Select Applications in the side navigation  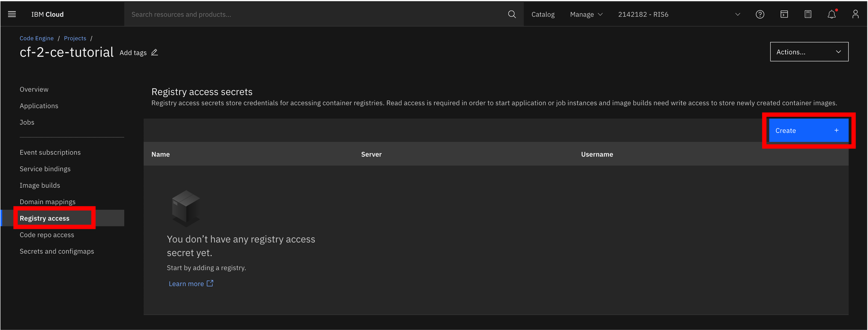pyautogui.click(x=39, y=105)
